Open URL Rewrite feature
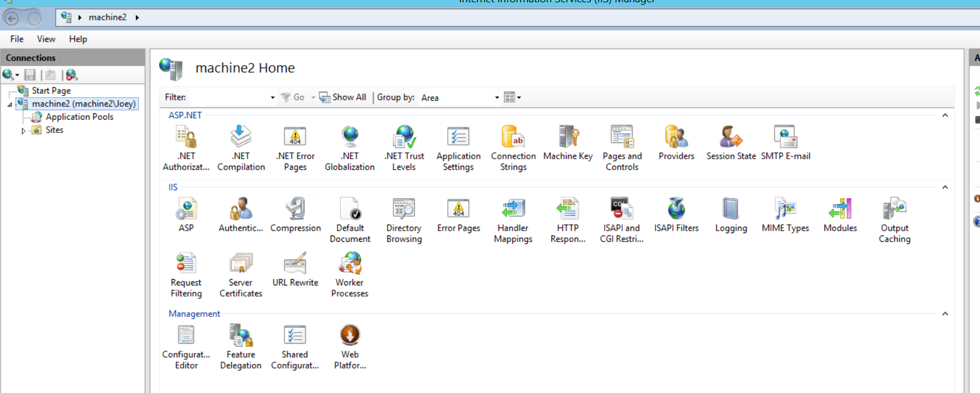The image size is (980, 393). [x=295, y=270]
